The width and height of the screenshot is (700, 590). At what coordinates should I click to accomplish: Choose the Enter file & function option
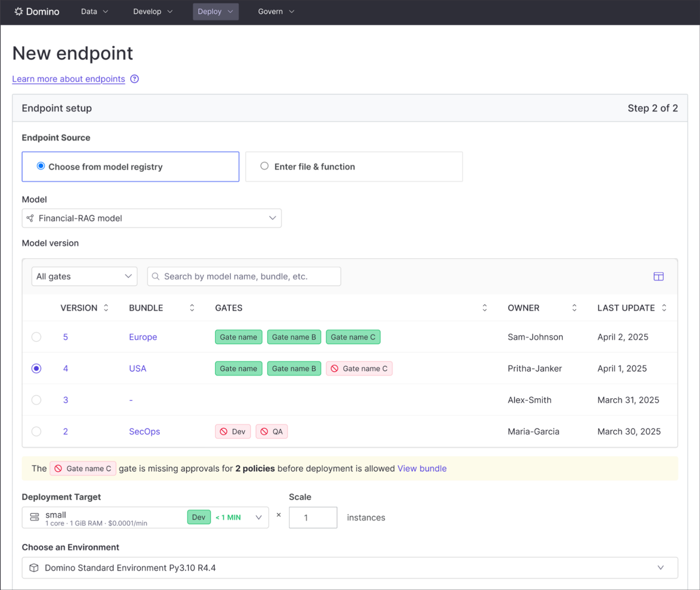(265, 166)
